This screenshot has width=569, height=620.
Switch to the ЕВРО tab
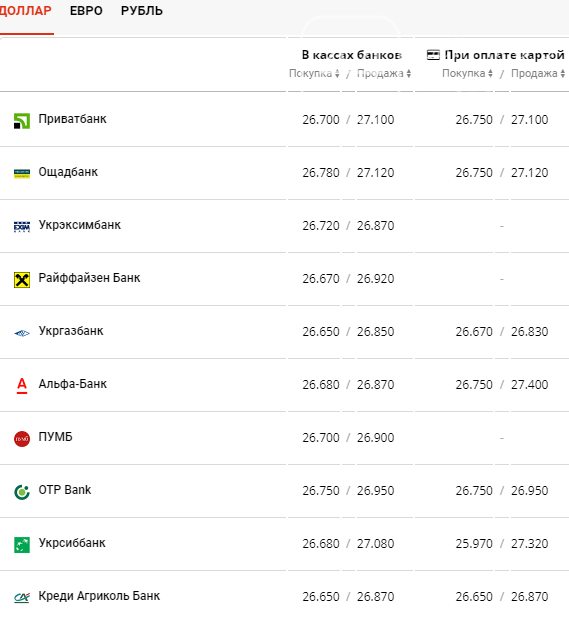coord(86,11)
